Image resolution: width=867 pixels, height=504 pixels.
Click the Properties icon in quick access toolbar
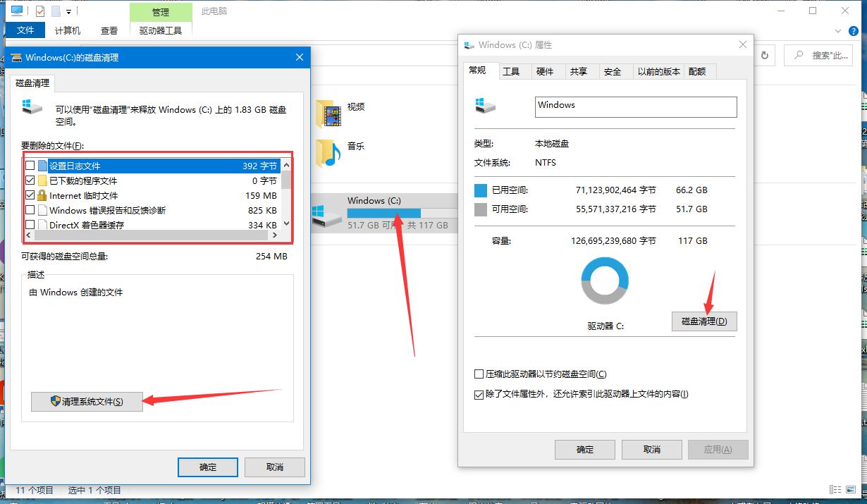39,10
